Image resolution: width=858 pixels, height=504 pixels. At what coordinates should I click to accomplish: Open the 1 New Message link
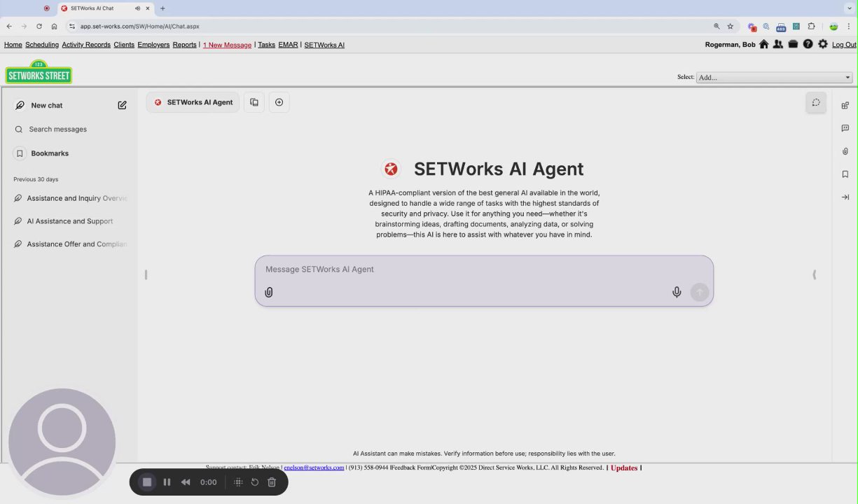pos(227,45)
